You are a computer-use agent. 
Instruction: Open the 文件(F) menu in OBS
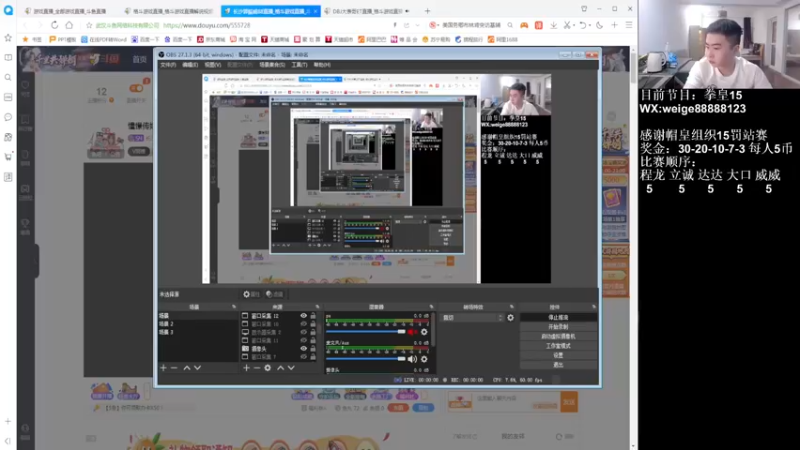point(168,65)
